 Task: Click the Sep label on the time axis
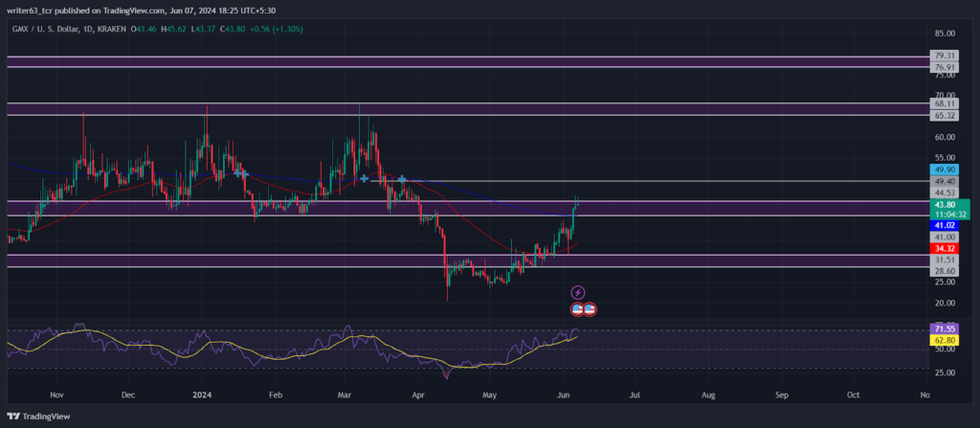click(781, 395)
